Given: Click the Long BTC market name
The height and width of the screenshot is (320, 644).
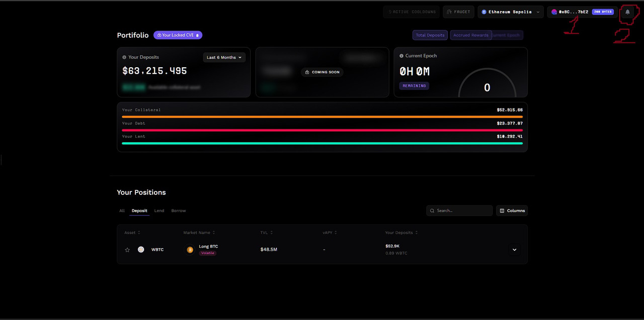Looking at the screenshot, I should point(208,246).
